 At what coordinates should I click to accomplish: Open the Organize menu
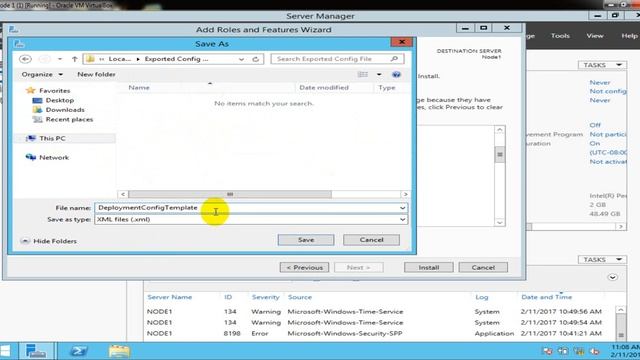click(42, 74)
